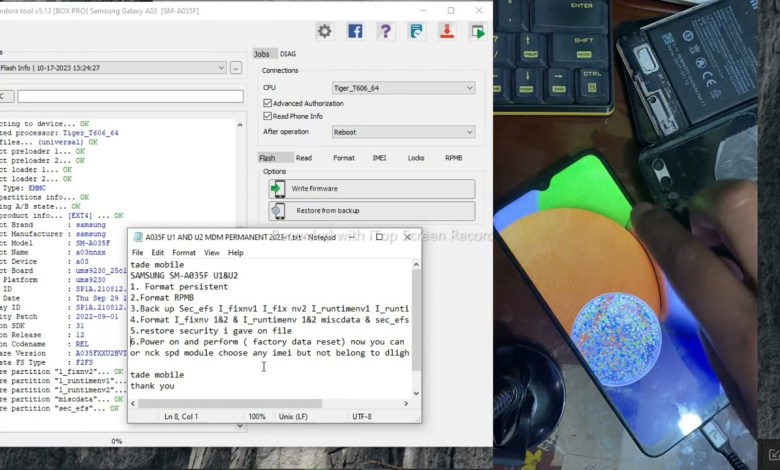Click the green play arrow toolbar icon
The image size is (780, 470).
478,32
